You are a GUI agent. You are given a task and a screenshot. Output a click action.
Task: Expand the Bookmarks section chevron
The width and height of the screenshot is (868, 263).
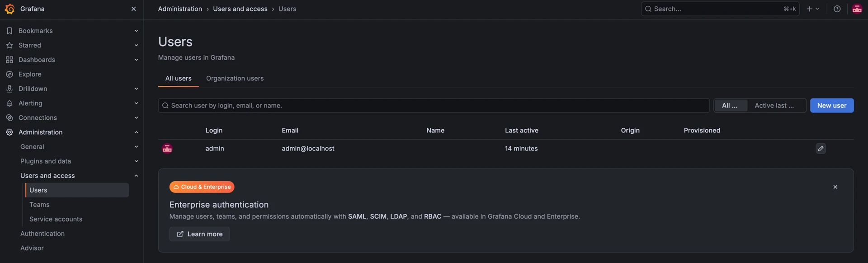(x=136, y=31)
